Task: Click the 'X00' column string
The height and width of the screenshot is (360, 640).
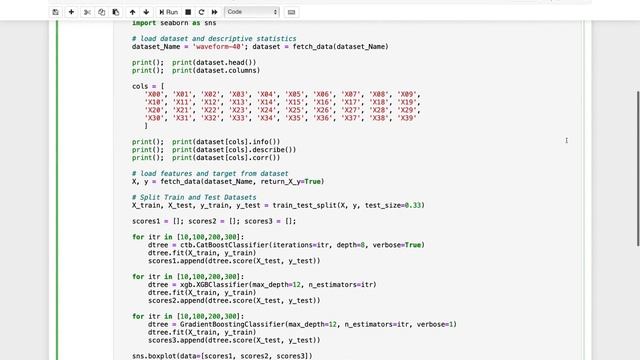Action: (x=154, y=94)
